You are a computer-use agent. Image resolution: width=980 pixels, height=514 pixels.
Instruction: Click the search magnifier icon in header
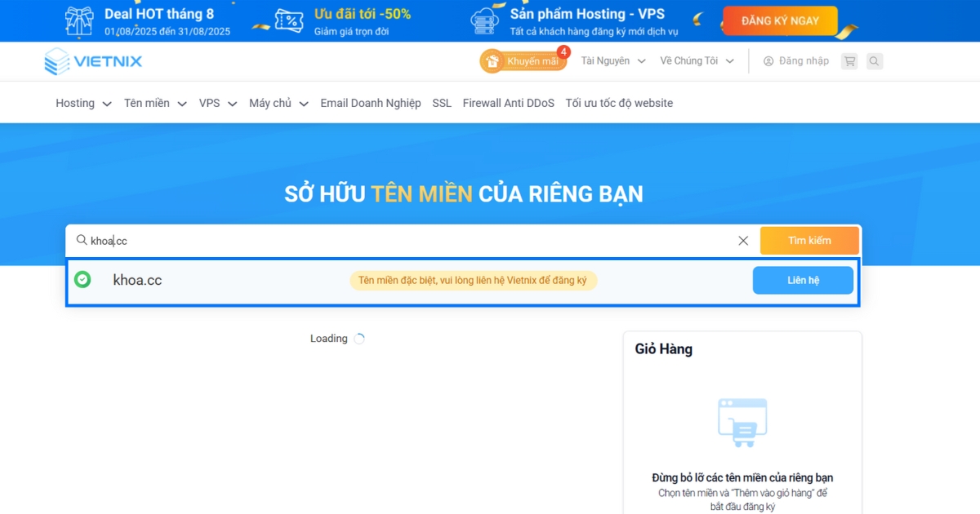(x=875, y=60)
